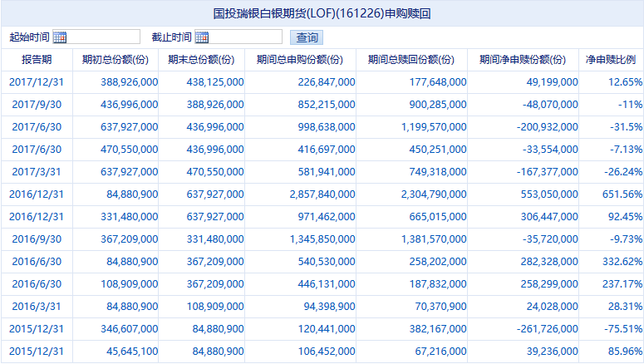Click the value 1,381,570,000

(x=434, y=239)
